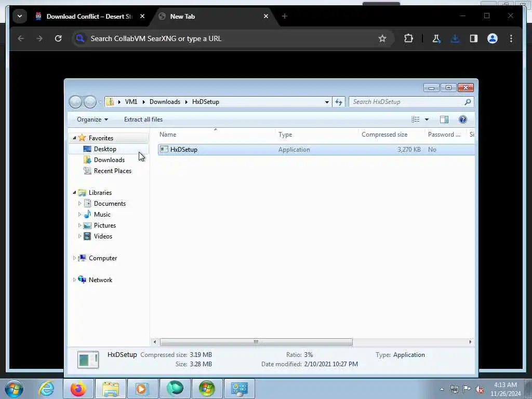Screen dimensions: 532x399
Task: Open Explorer help button
Action: 463,119
